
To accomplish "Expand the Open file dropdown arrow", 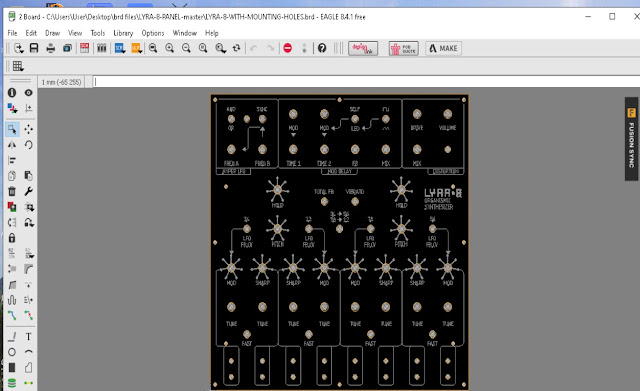I will point(22,51).
